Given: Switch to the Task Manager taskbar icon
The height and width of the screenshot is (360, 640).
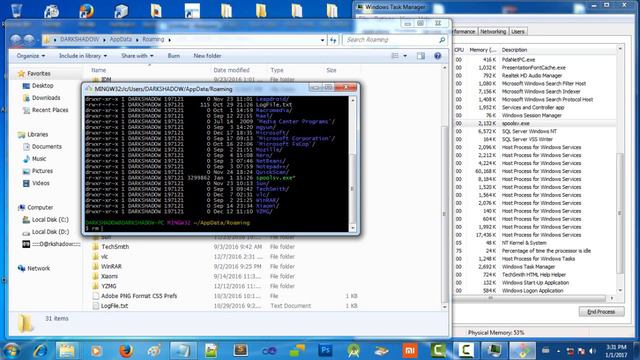Looking at the screenshot, I should 494,351.
